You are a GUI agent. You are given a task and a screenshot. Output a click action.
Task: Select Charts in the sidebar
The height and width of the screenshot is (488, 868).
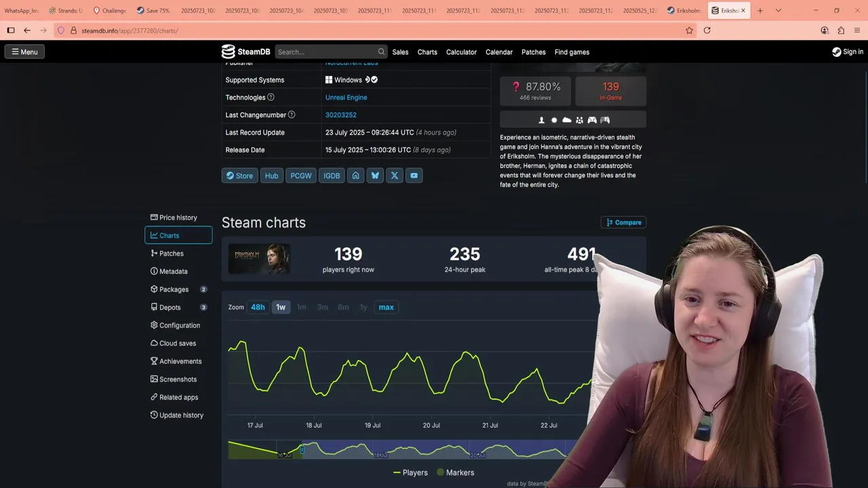point(178,235)
